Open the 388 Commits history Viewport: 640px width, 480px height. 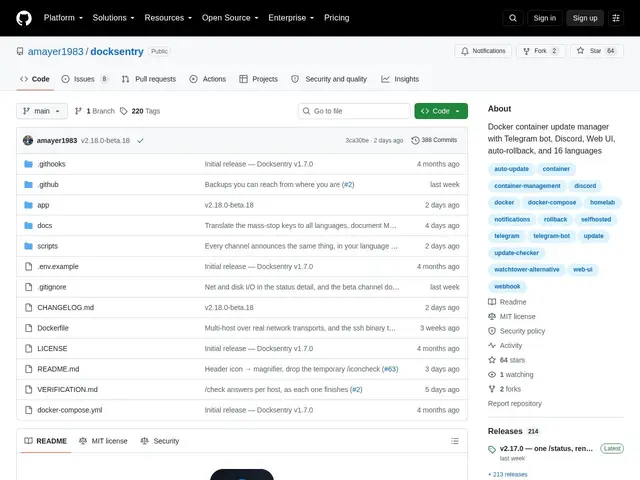434,140
